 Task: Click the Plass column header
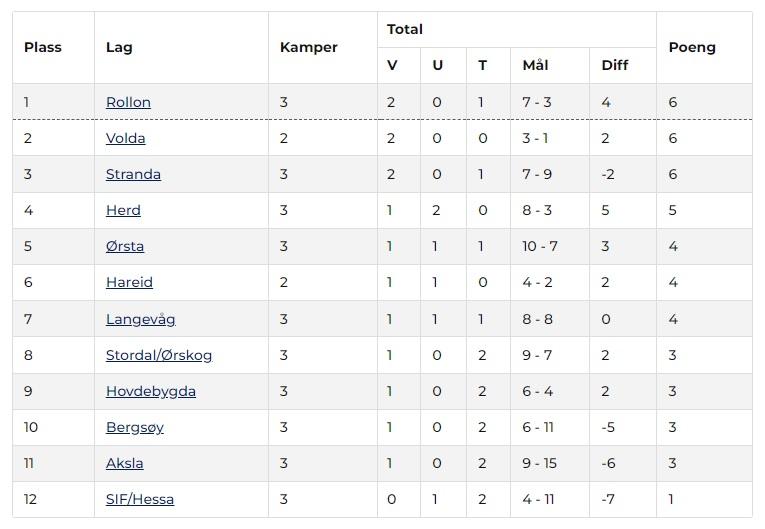click(x=43, y=47)
